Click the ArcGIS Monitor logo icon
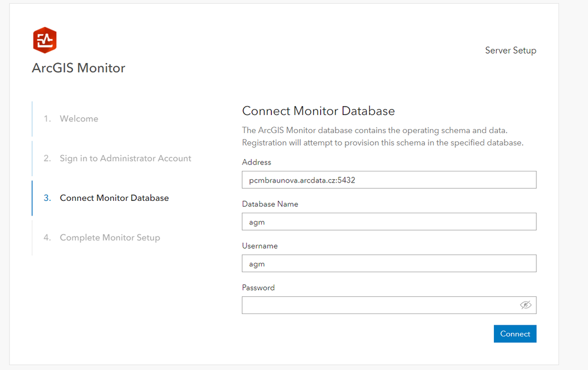588x370 pixels. click(x=45, y=40)
